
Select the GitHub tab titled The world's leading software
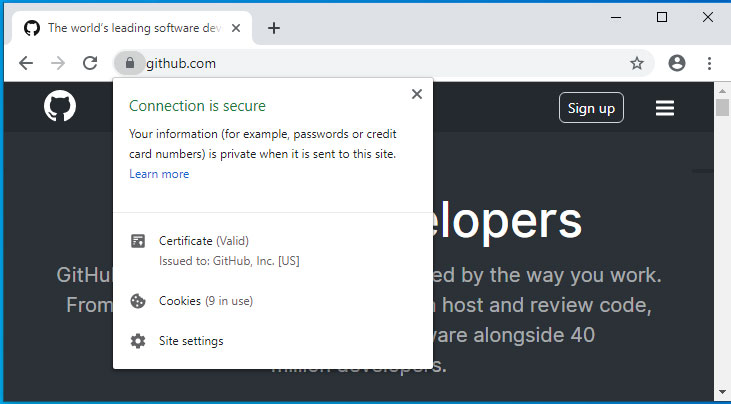(x=132, y=28)
